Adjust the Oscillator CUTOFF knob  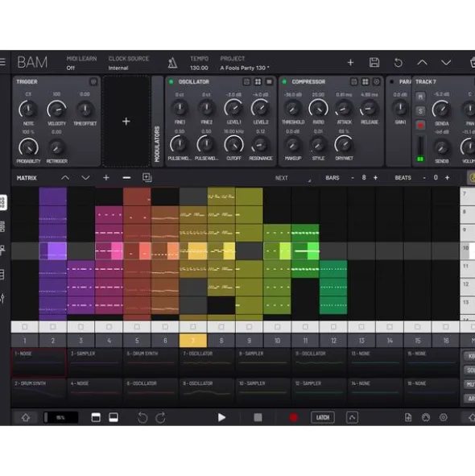tap(233, 144)
